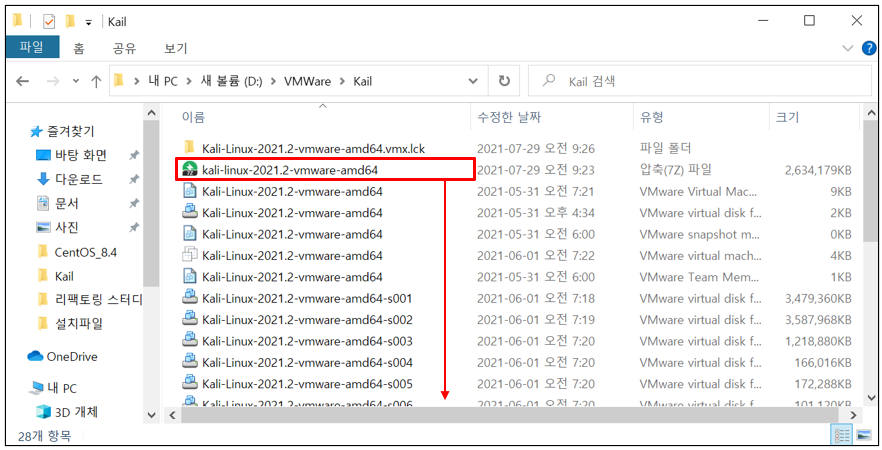Click 내 PC in the address bar
Viewport: 882px width, 450px height.
coord(163,81)
